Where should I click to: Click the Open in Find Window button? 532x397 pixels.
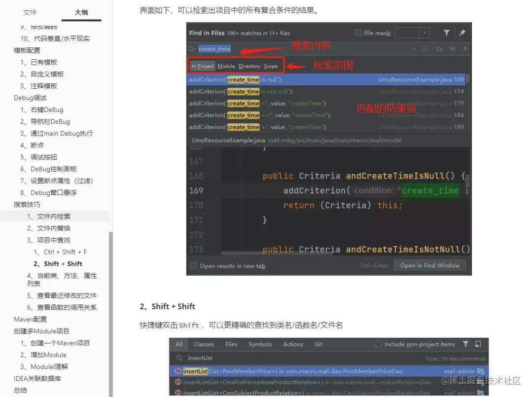coord(430,265)
